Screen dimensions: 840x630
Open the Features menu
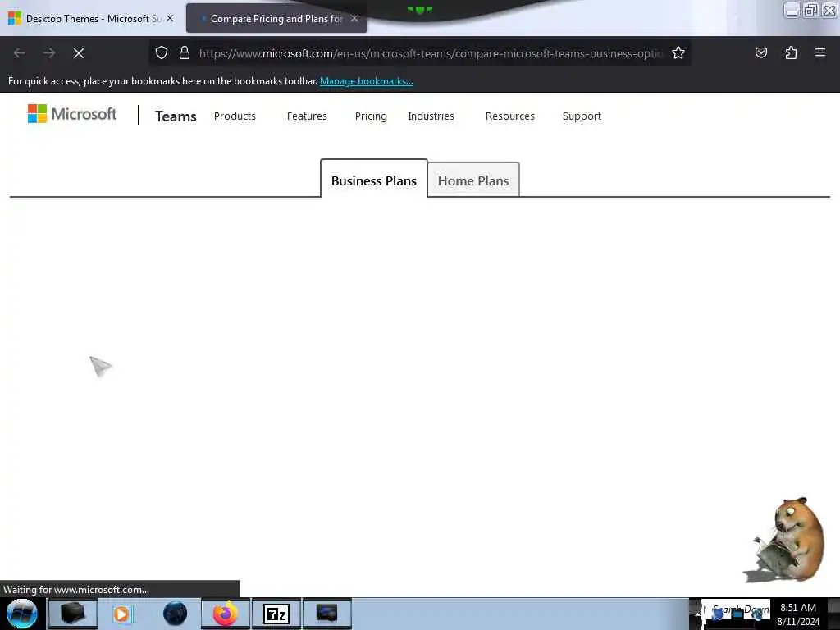click(x=307, y=116)
